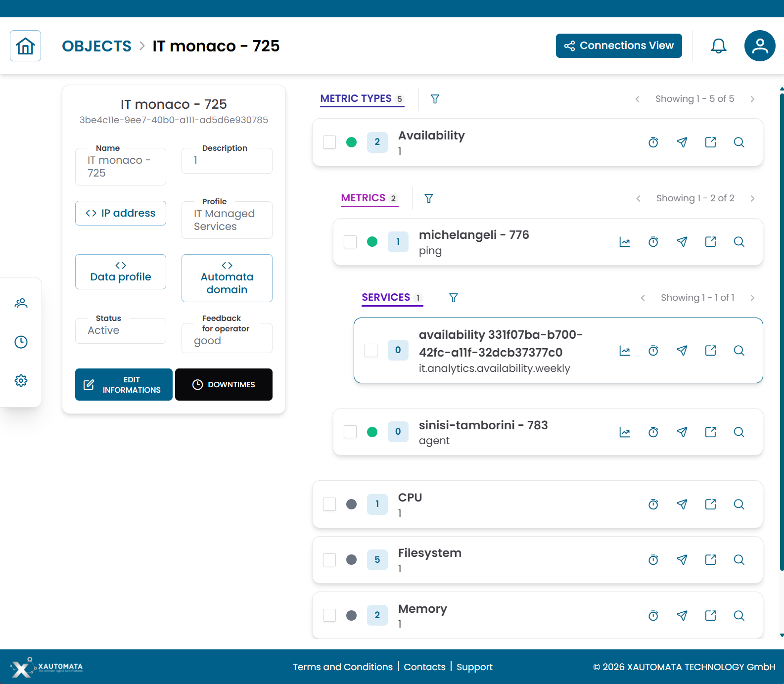Open chart for sinisi-tamborini - 783
The height and width of the screenshot is (684, 784).
click(x=625, y=432)
